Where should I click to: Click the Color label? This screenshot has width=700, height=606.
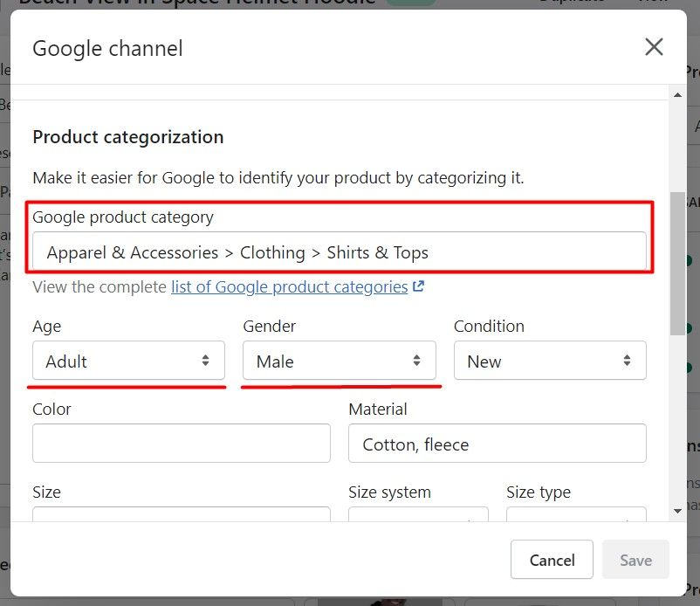(51, 409)
